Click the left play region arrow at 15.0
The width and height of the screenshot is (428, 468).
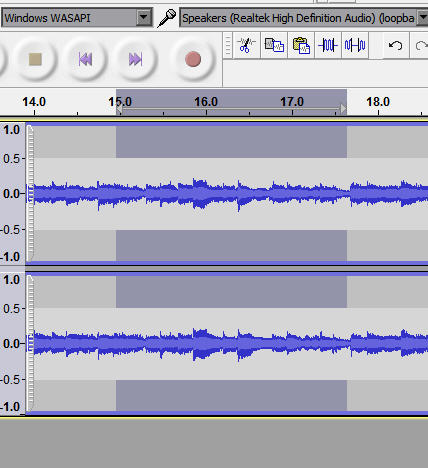pyautogui.click(x=119, y=109)
